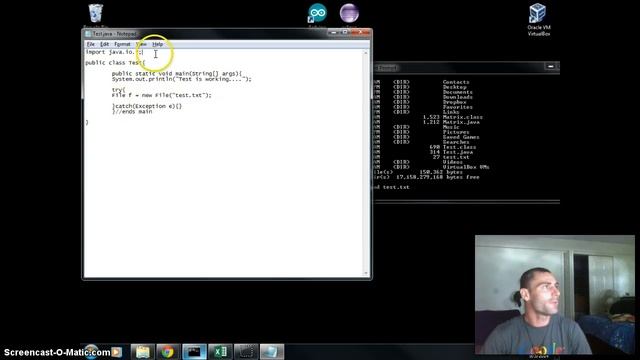640x360 pixels.
Task: Open Notepad's Format menu
Action: pyautogui.click(x=122, y=44)
